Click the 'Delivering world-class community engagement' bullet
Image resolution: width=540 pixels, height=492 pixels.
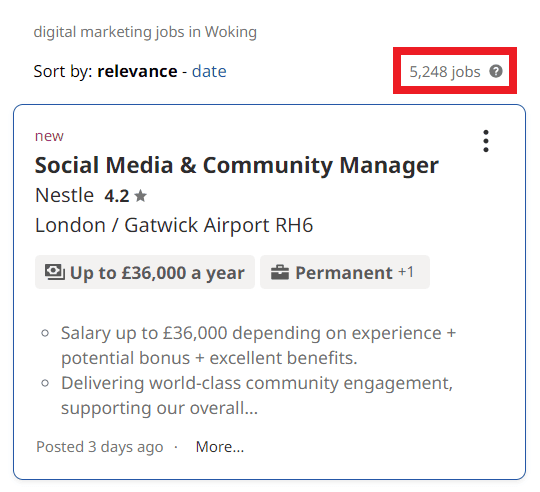tap(257, 396)
